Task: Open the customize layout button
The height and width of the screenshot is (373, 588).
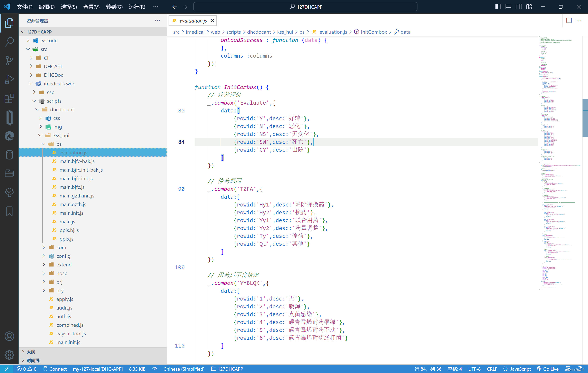Action: tap(529, 7)
